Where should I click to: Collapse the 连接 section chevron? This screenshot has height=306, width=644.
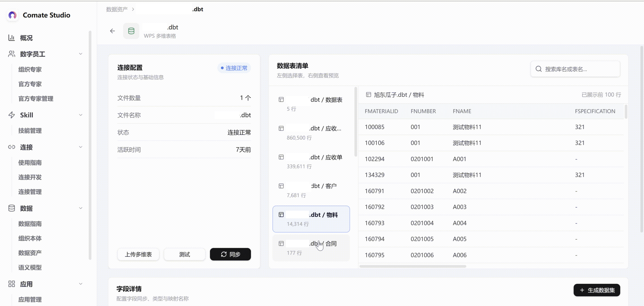(x=80, y=147)
